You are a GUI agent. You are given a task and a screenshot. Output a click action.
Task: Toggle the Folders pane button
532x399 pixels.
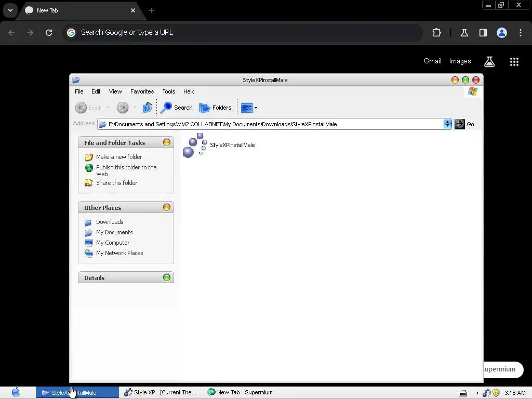(x=215, y=108)
